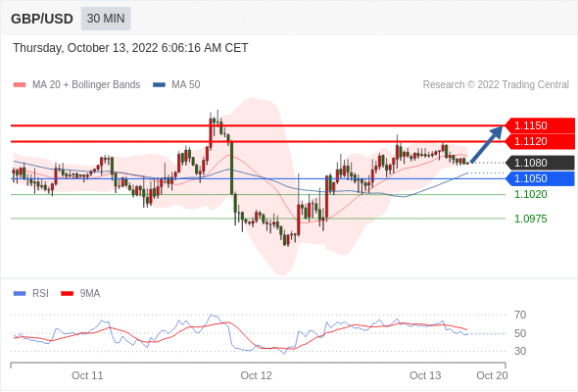578x392 pixels.
Task: Click the RSI 50 level label
Action: coord(520,333)
